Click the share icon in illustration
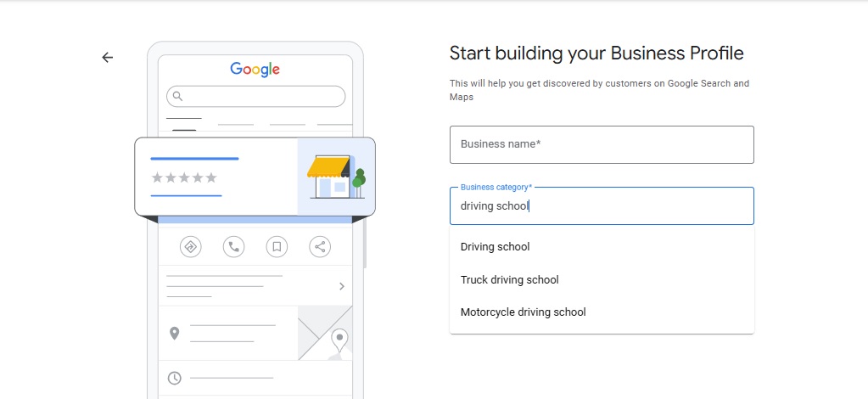Viewport: 868px width, 399px height. pos(320,246)
